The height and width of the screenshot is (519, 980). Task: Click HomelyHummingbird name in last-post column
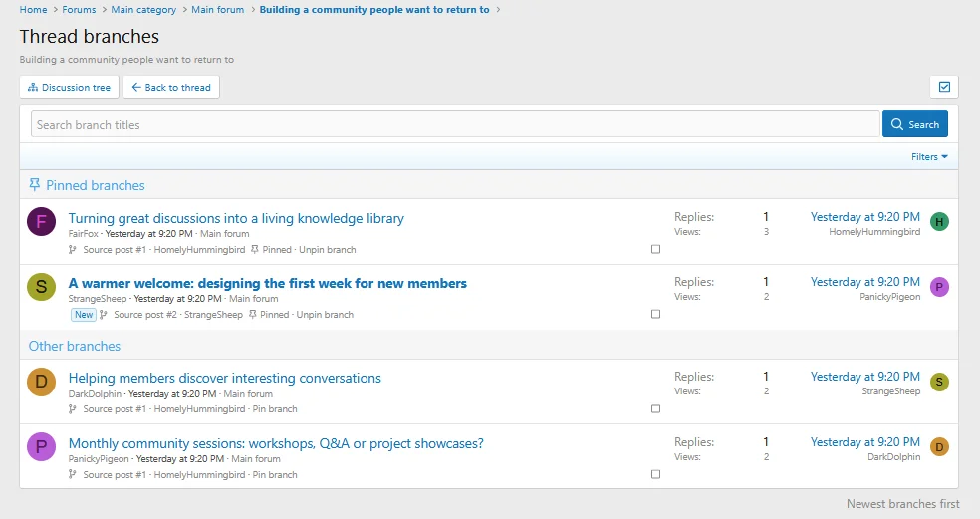[874, 232]
